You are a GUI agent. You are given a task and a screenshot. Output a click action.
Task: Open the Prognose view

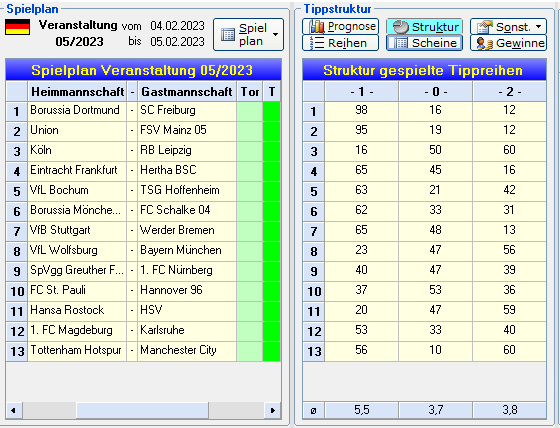click(x=340, y=26)
